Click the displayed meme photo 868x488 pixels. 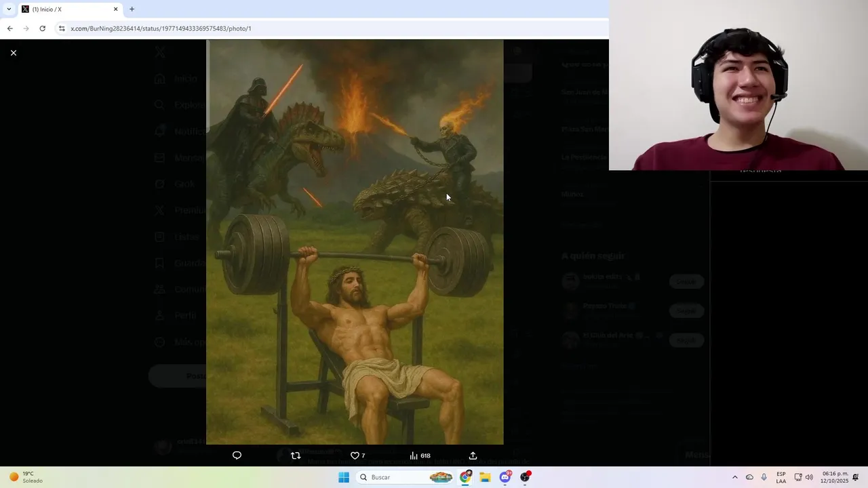coord(355,242)
